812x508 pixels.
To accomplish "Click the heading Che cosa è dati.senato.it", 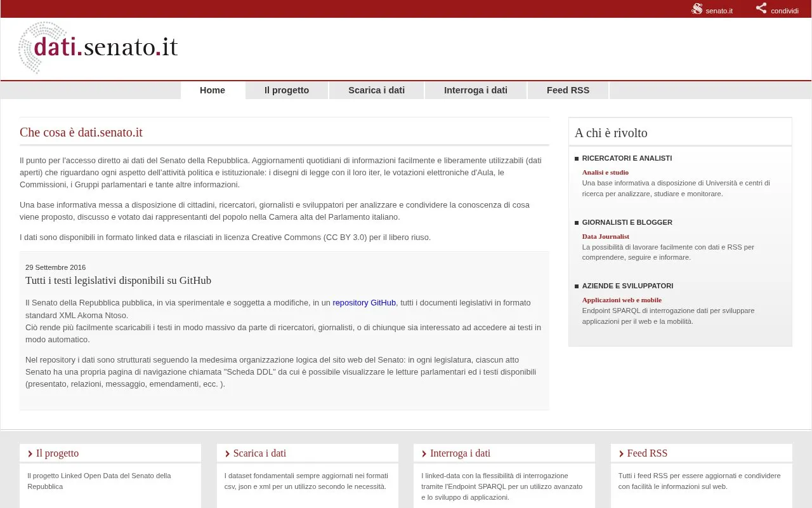I will [x=81, y=132].
